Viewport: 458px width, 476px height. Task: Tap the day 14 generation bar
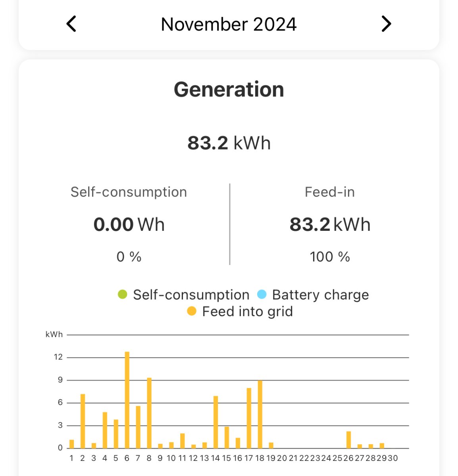point(216,422)
